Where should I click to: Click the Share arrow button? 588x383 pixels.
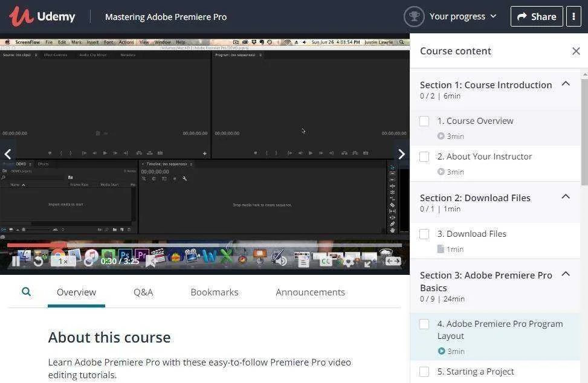[x=537, y=16]
